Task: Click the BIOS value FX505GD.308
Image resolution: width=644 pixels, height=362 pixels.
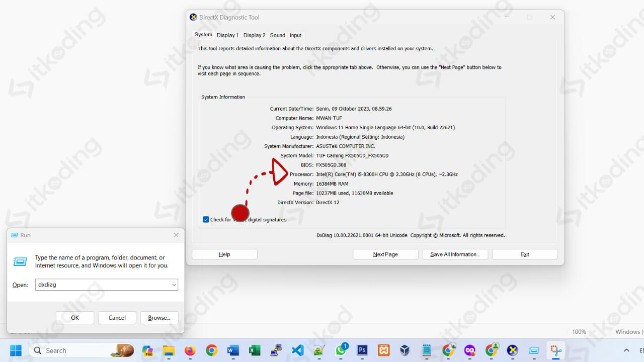Action: [331, 165]
